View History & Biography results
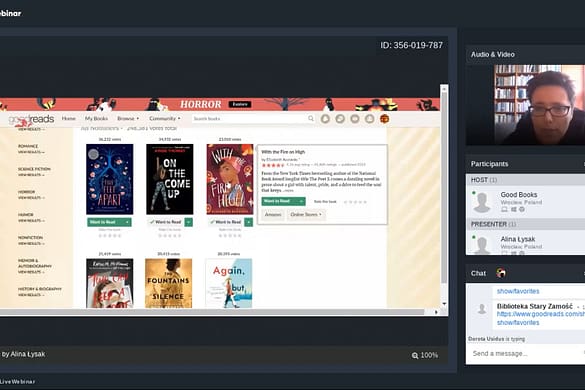Image resolution: width=585 pixels, height=390 pixels. coord(31,294)
